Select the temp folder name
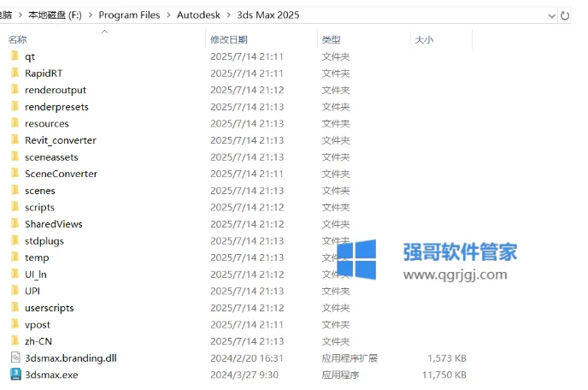This screenshot has height=390, width=588. [x=37, y=257]
